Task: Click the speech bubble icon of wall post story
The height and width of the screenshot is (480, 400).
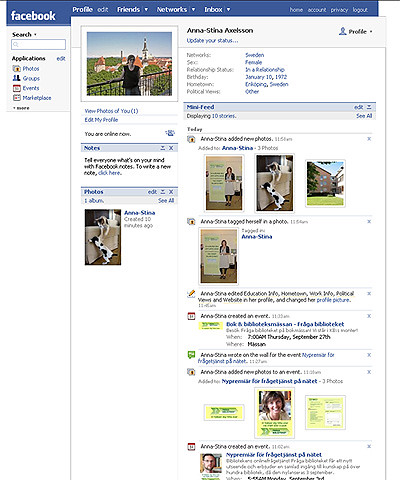Action: tap(191, 355)
